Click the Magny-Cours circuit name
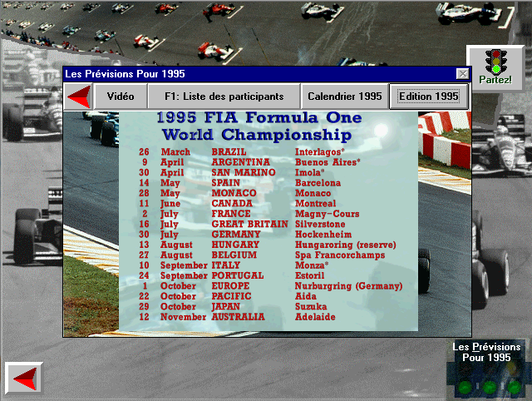This screenshot has width=532, height=401. (327, 214)
